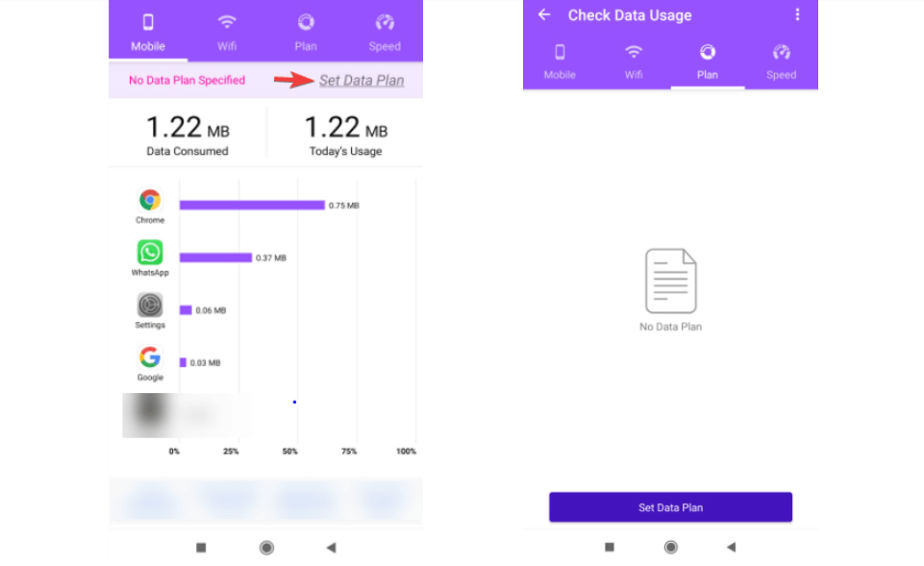Switch to Mobile tab label on right screen

point(560,75)
